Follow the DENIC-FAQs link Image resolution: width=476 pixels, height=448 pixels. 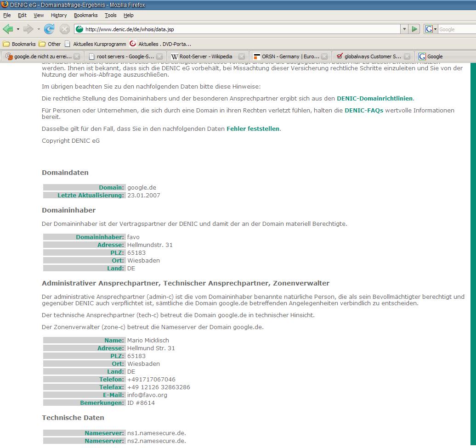pos(364,111)
